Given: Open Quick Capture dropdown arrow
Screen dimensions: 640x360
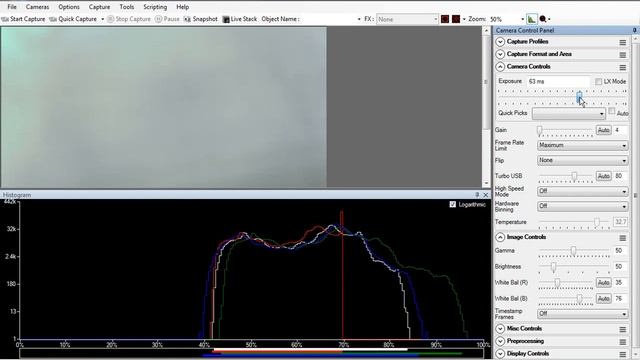Looking at the screenshot, I should pos(102,19).
